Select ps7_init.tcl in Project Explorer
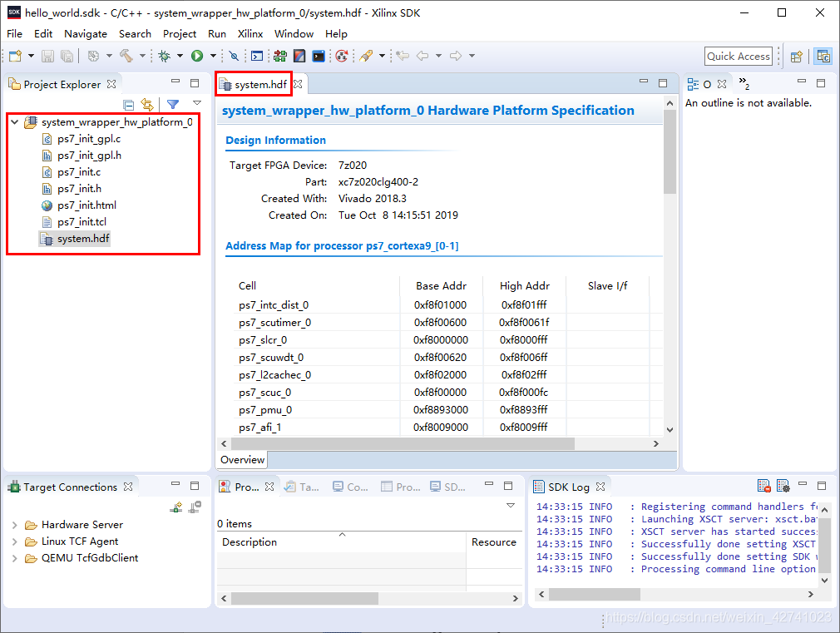 coord(82,222)
